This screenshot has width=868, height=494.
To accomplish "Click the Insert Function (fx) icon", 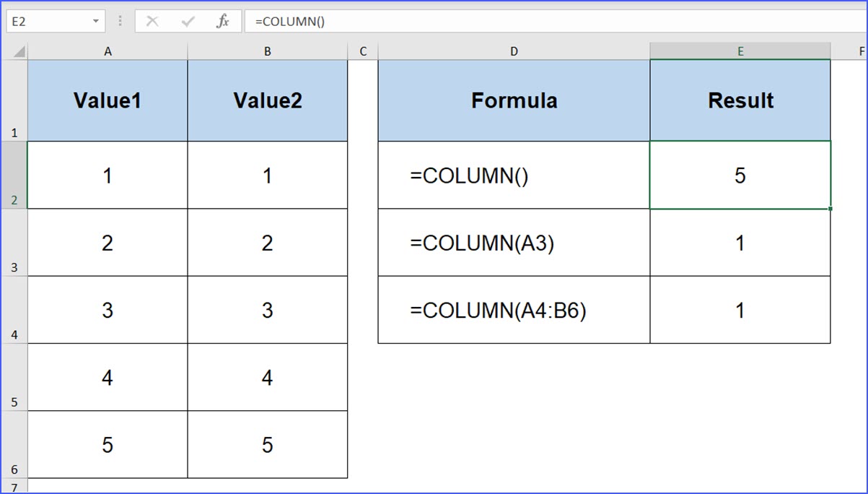I will [x=224, y=20].
